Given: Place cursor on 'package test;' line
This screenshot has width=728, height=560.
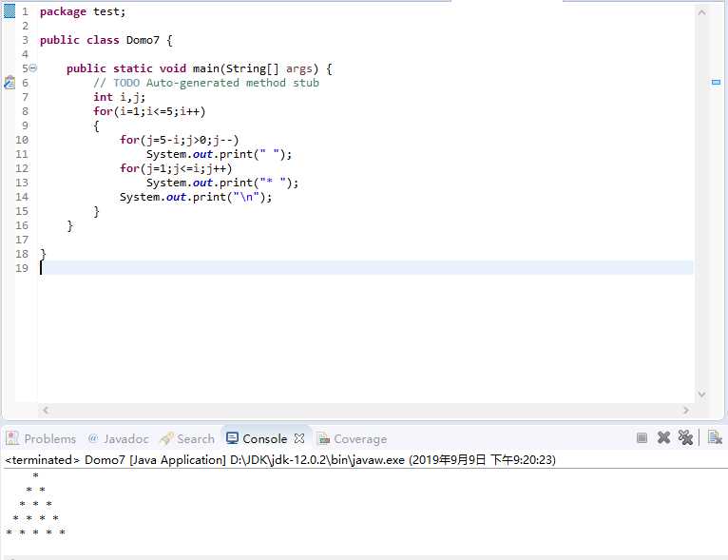Looking at the screenshot, I should (83, 11).
